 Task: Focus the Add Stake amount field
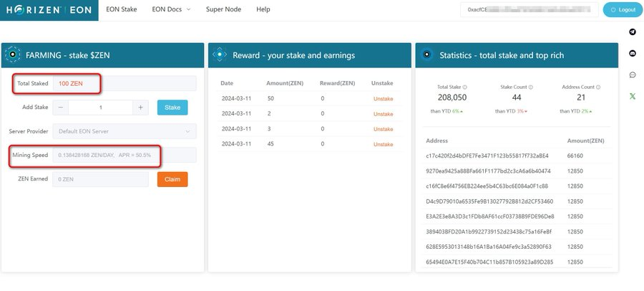click(x=101, y=108)
